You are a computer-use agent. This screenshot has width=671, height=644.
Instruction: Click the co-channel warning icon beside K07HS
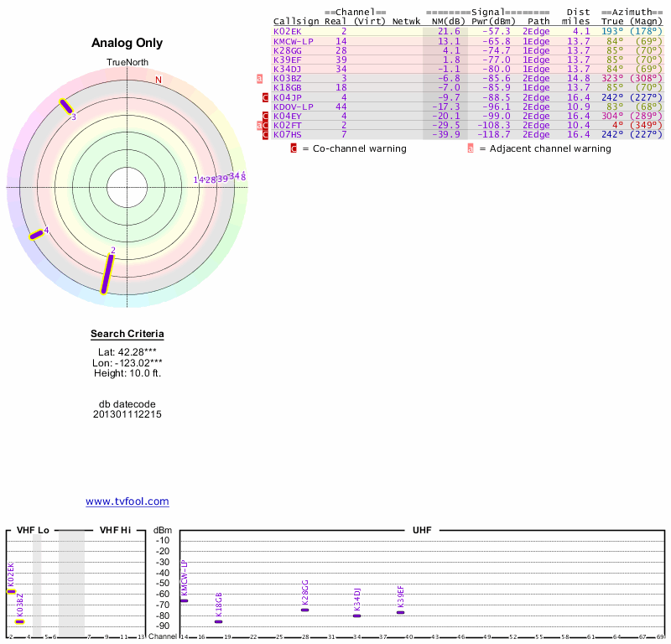click(266, 134)
